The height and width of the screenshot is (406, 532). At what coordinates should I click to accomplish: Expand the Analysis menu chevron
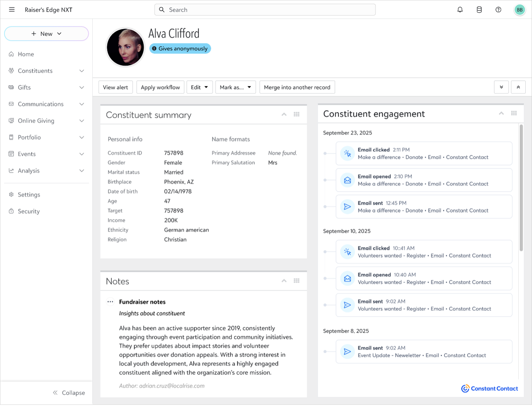[x=82, y=171]
